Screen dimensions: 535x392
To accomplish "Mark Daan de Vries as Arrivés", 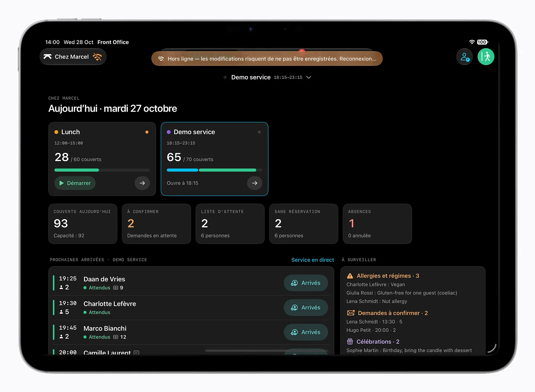I will (x=306, y=283).
